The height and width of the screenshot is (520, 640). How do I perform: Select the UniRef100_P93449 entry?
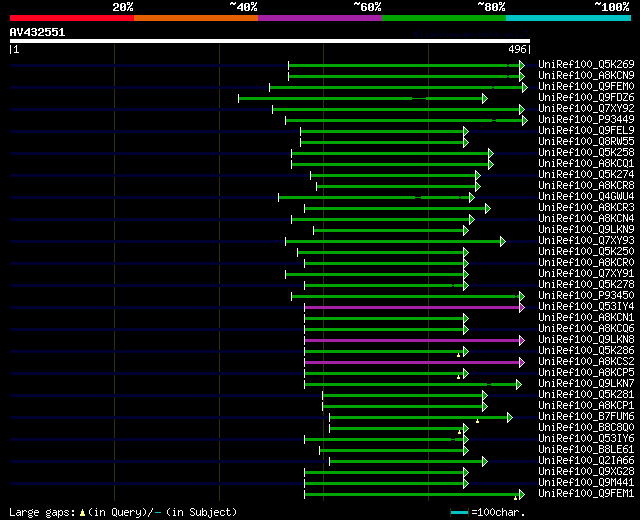[x=586, y=120]
